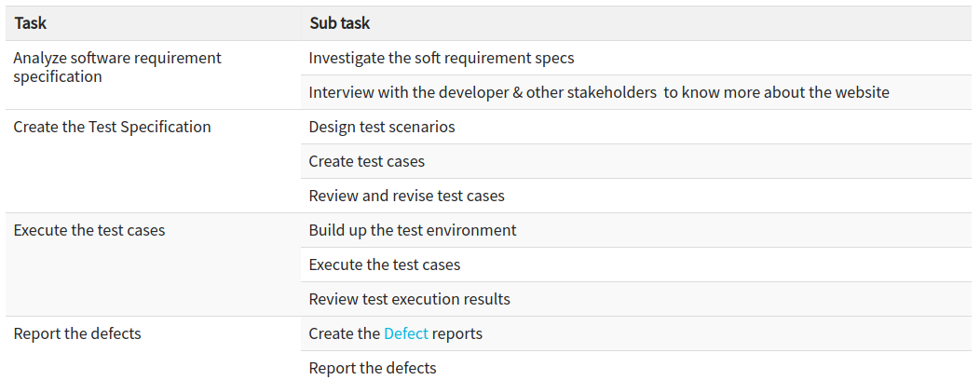This screenshot has height=380, width=980.
Task: Click the "Sub task" column header
Action: tap(340, 23)
